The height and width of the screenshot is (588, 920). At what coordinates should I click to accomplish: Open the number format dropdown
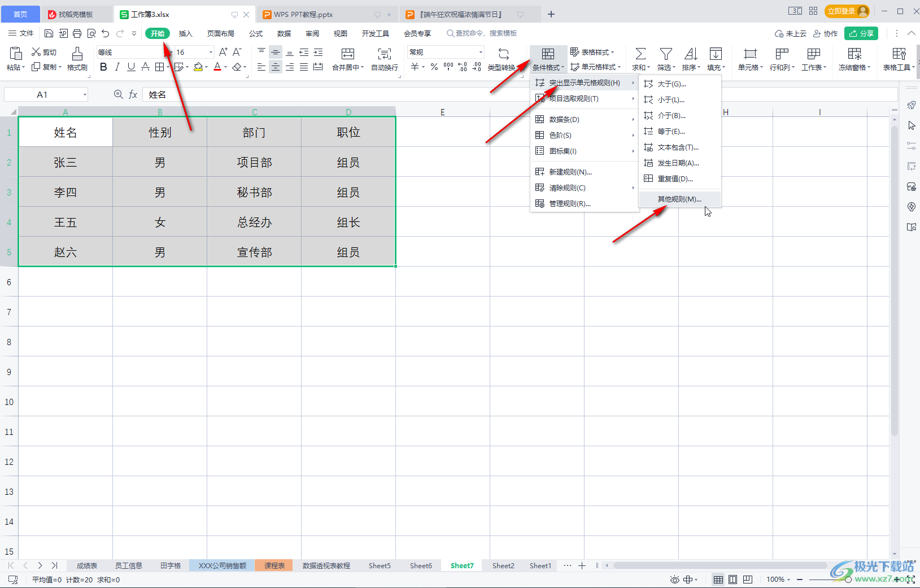481,52
